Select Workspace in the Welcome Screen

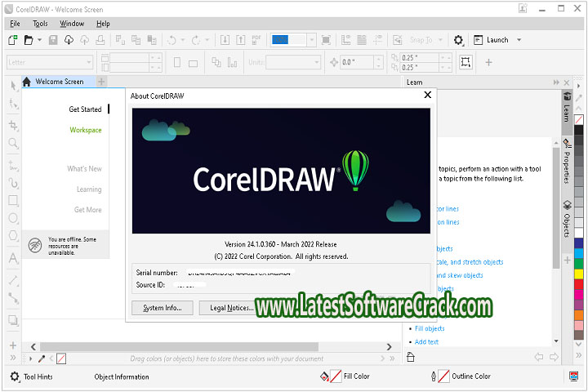86,130
